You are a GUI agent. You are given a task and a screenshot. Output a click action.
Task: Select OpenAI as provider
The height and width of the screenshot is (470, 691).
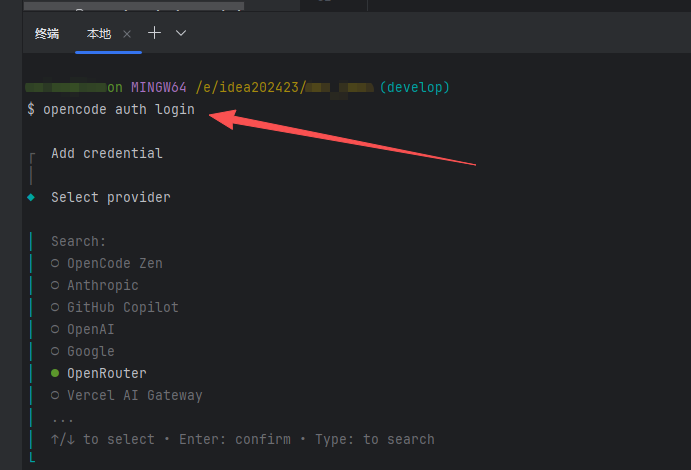(x=90, y=329)
